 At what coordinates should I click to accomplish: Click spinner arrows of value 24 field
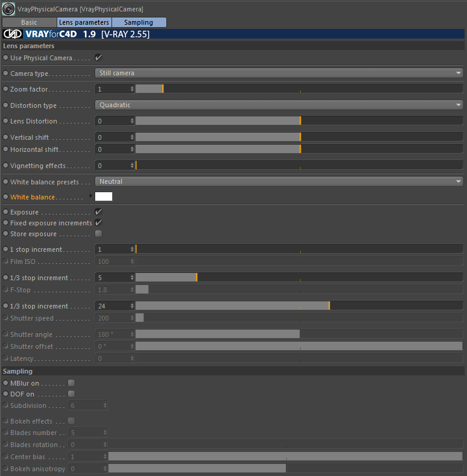(x=132, y=306)
